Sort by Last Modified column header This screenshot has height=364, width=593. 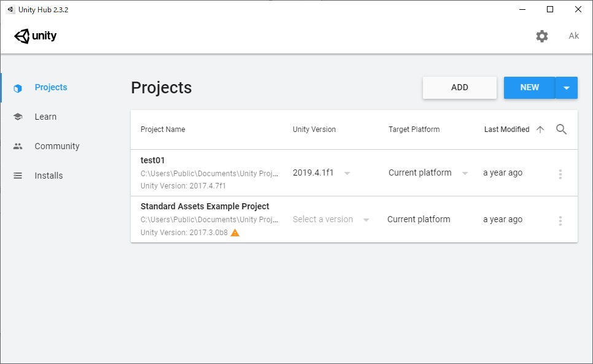click(x=507, y=130)
